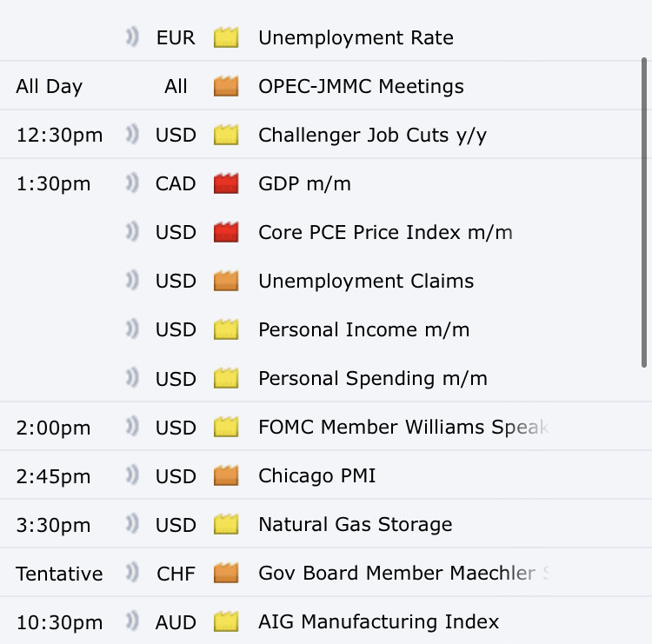Viewport: 652px width, 644px height.
Task: Click the Unemployment Rate event name
Action: pos(356,38)
